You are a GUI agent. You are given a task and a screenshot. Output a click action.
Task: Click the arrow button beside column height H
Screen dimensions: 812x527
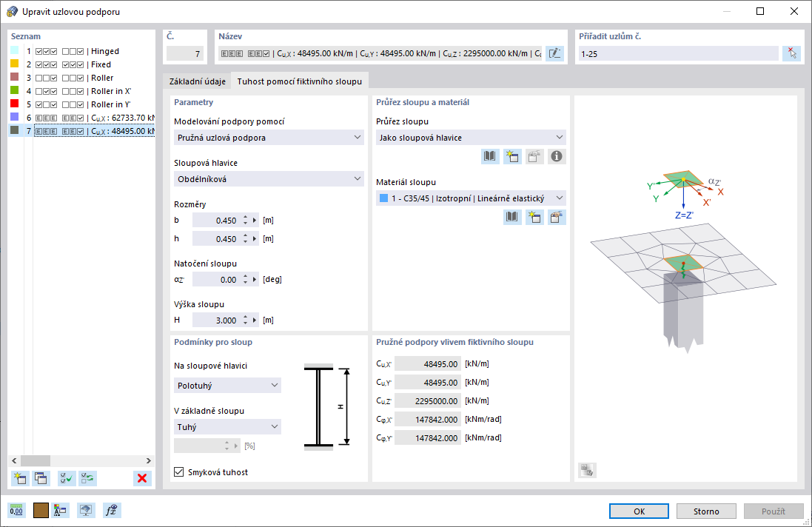point(255,320)
